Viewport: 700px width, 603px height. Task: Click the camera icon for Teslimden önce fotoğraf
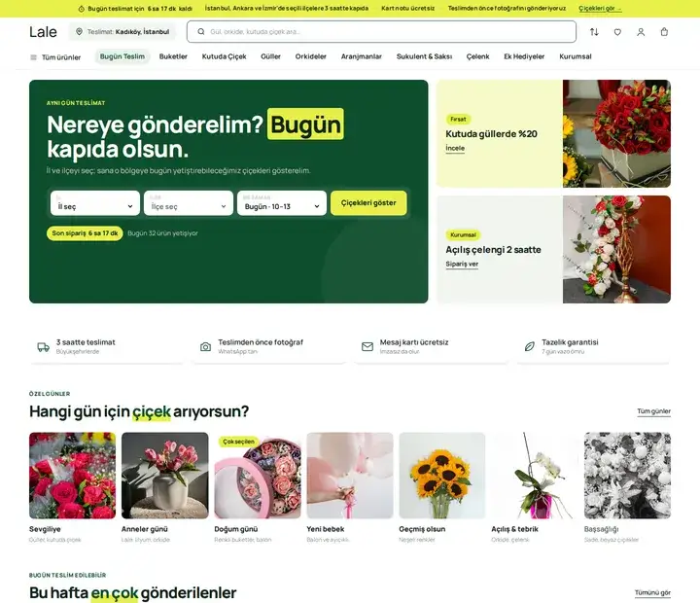point(205,347)
